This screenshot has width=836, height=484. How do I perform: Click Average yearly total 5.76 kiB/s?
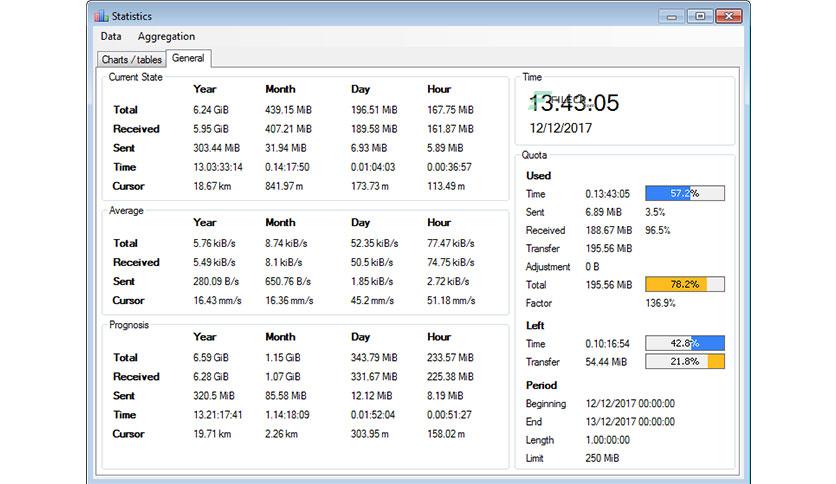click(x=214, y=243)
